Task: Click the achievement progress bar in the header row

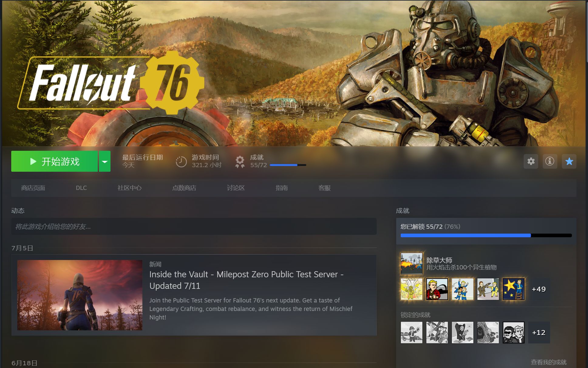Action: pos(288,165)
